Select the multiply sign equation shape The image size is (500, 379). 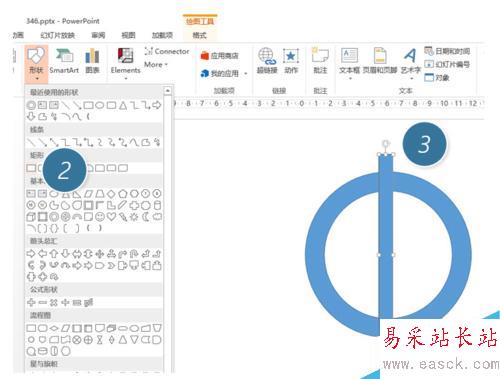point(54,302)
